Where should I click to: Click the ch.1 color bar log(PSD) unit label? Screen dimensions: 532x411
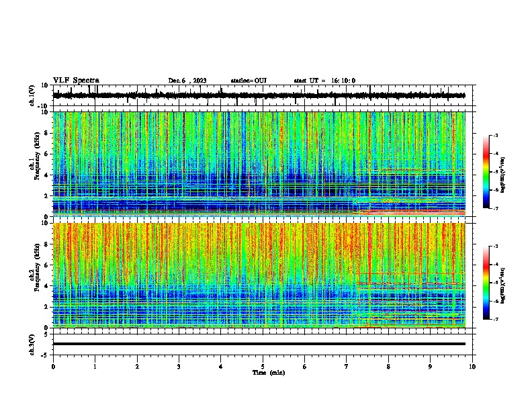(x=503, y=175)
